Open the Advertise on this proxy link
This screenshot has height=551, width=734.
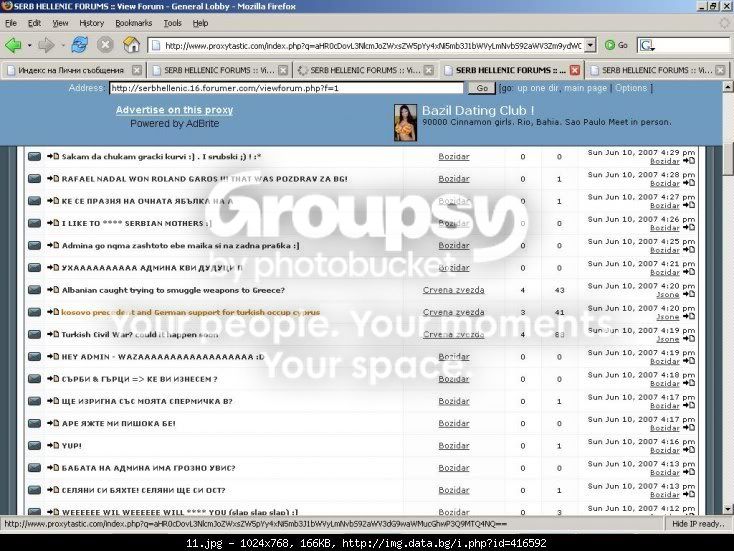click(x=175, y=110)
